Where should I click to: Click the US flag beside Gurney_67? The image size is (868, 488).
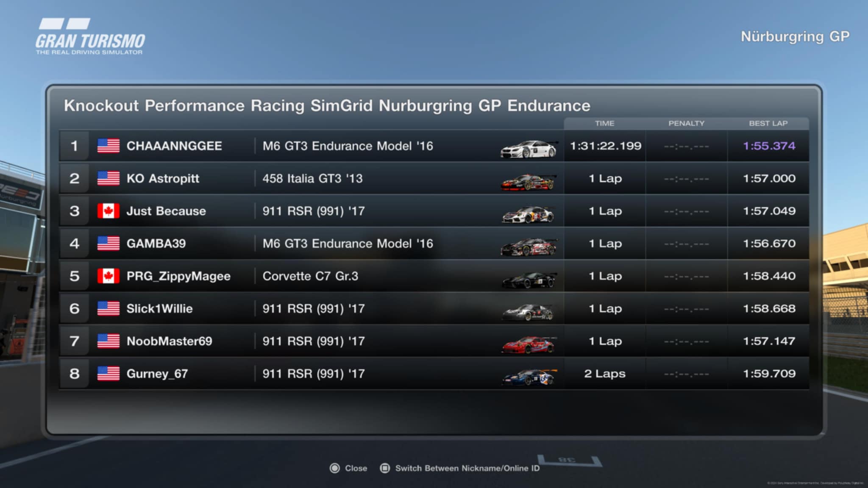[x=108, y=374]
